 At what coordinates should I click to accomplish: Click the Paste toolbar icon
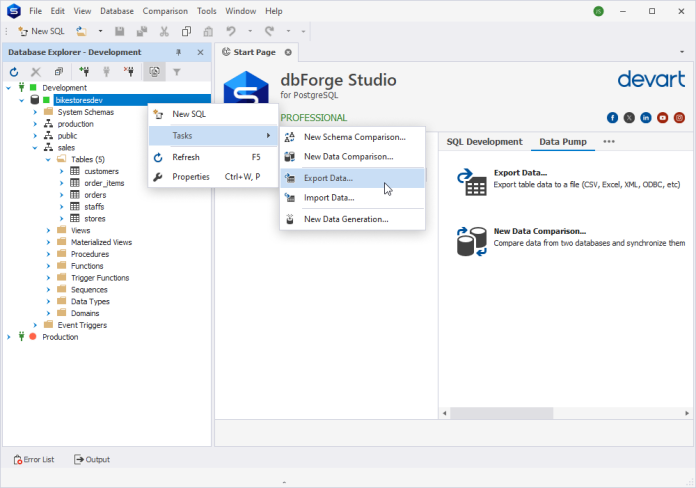pos(208,31)
